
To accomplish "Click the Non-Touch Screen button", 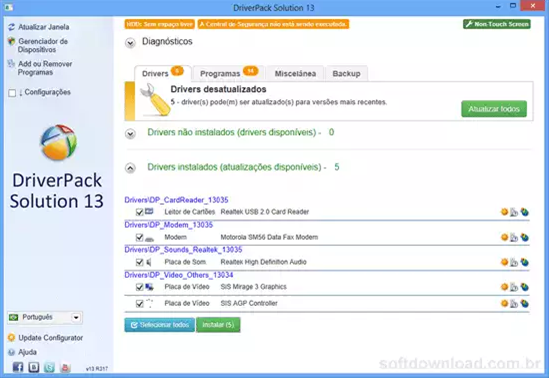I will click(497, 24).
